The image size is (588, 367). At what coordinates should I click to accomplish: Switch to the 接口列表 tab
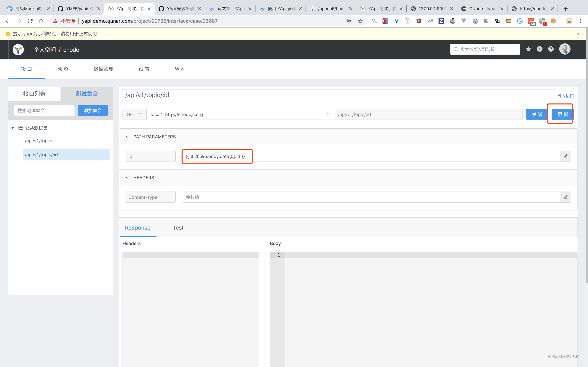click(34, 94)
